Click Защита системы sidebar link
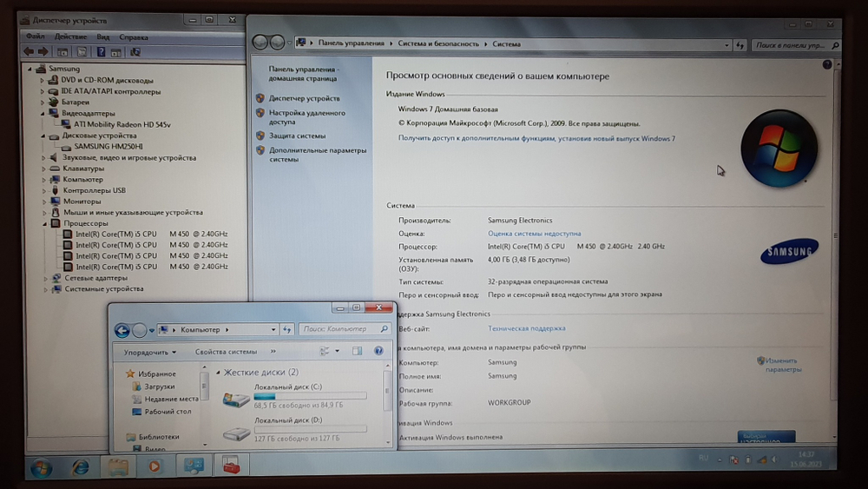 297,135
